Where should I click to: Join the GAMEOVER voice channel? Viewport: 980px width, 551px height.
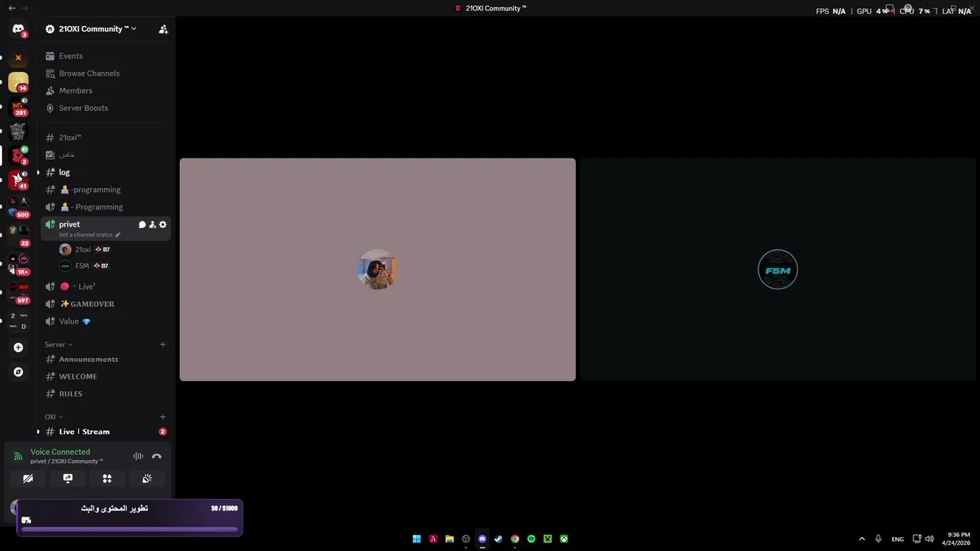106,304
